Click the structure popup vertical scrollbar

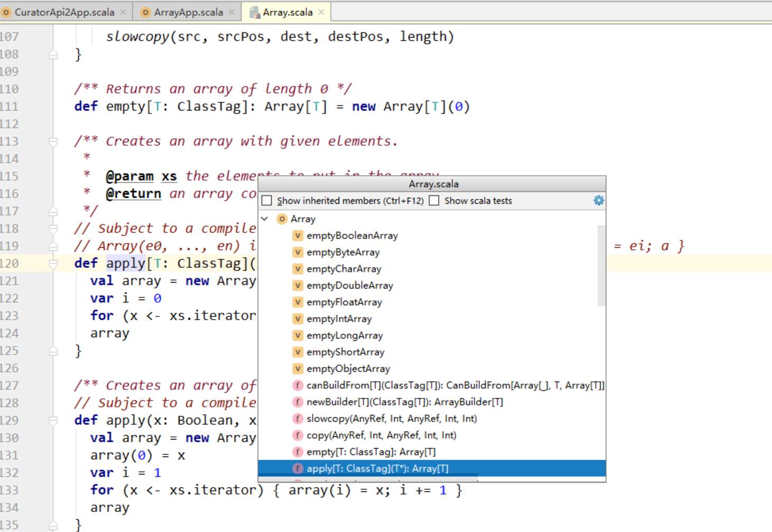pyautogui.click(x=601, y=266)
